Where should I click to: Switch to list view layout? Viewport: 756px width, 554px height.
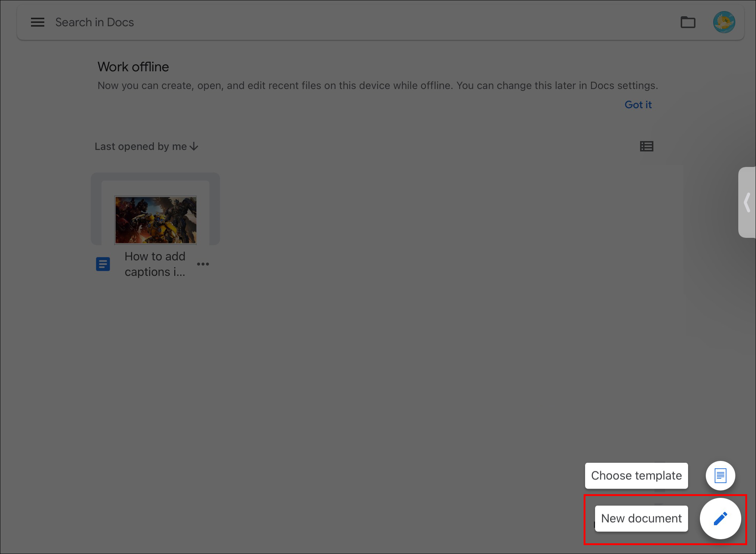[646, 147]
